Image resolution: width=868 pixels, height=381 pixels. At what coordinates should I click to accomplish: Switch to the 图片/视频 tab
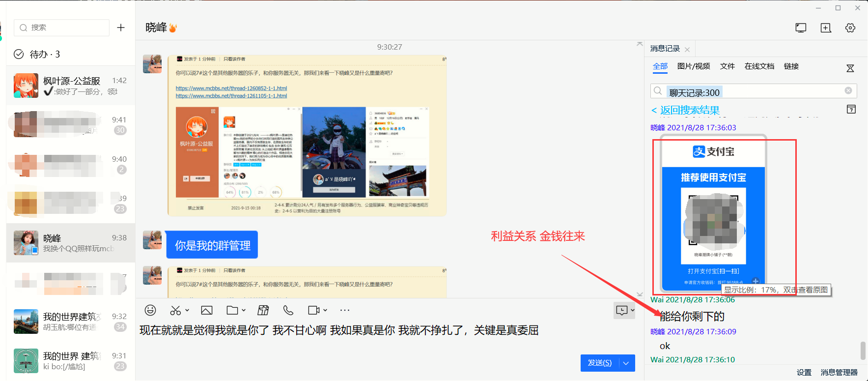click(x=694, y=66)
